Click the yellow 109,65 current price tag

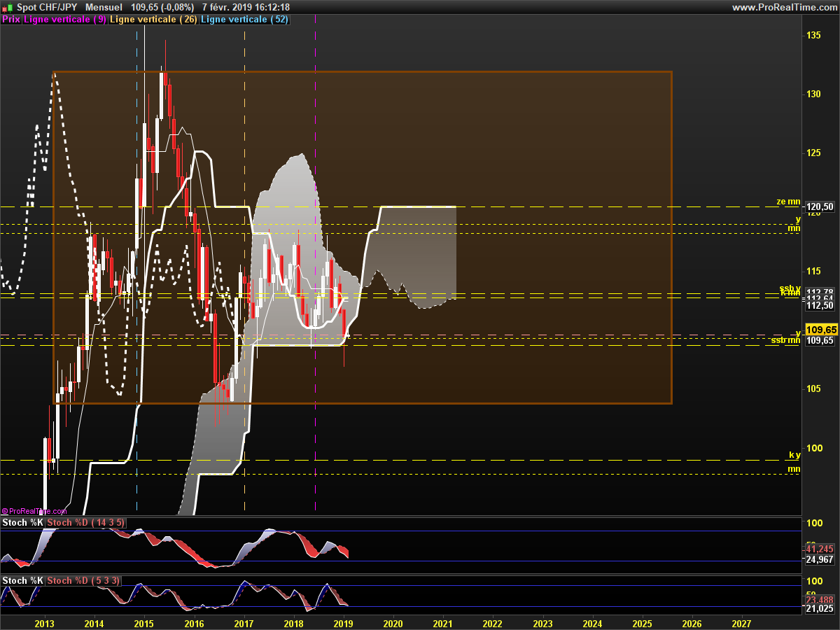click(820, 329)
